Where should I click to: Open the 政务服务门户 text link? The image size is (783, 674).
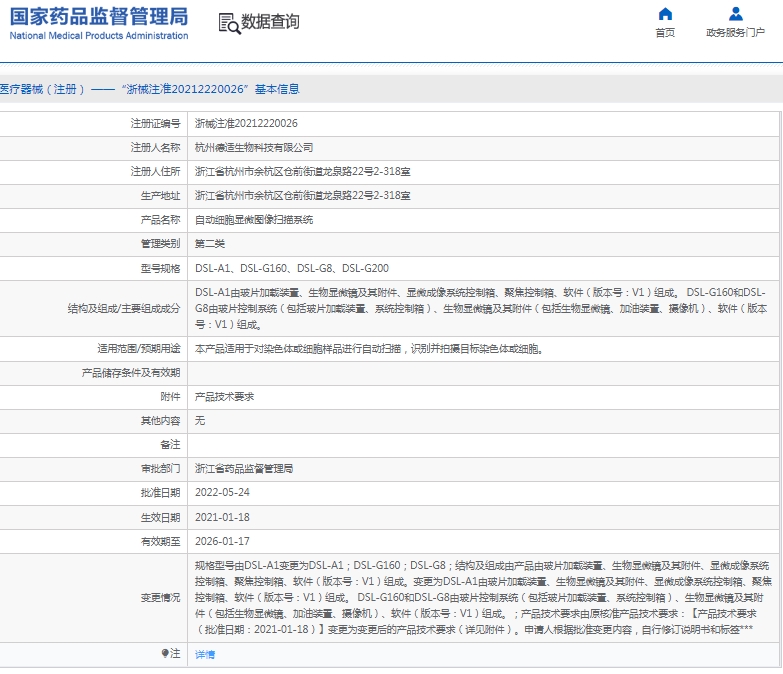736,33
